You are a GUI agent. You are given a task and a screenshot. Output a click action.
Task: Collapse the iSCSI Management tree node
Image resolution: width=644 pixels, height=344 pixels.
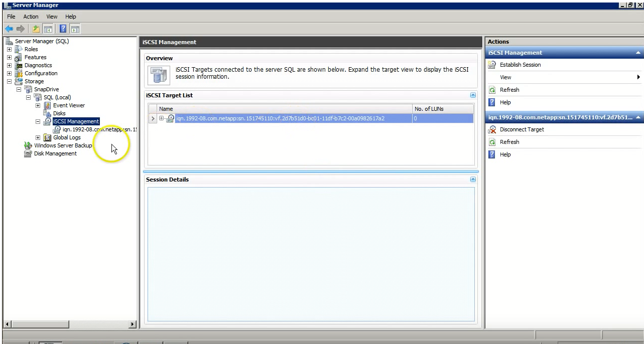[x=38, y=121]
